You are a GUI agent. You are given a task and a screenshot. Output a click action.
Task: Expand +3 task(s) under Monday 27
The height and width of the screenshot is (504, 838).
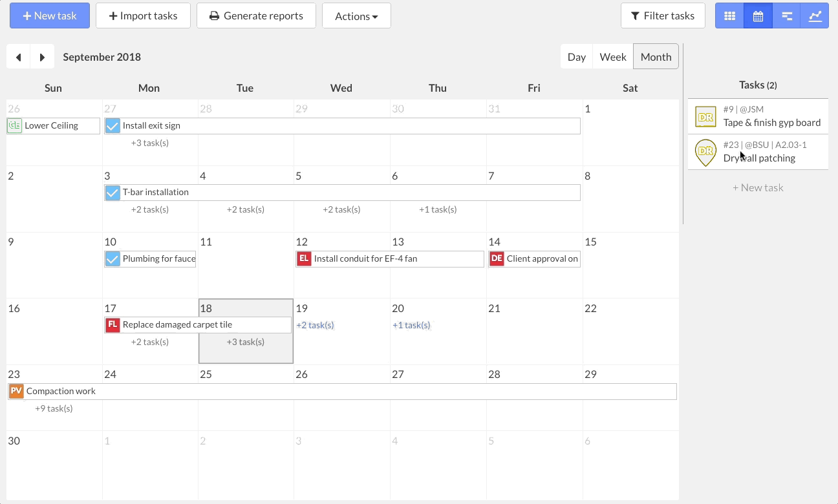[x=149, y=143]
